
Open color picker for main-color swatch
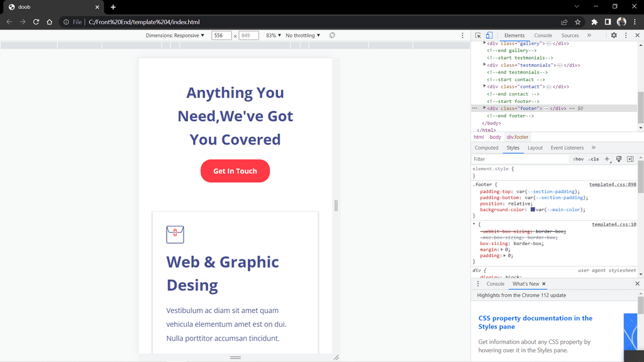tap(533, 210)
